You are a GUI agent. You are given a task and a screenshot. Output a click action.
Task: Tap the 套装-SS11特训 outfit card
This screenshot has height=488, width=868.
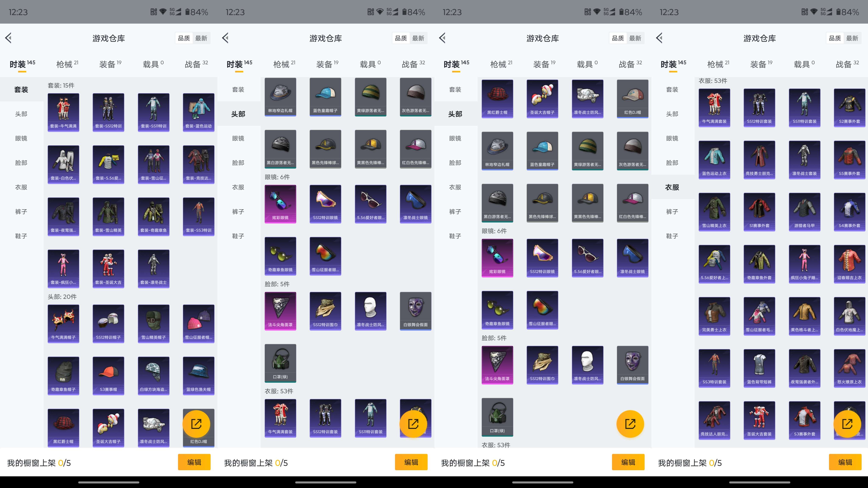(x=154, y=112)
